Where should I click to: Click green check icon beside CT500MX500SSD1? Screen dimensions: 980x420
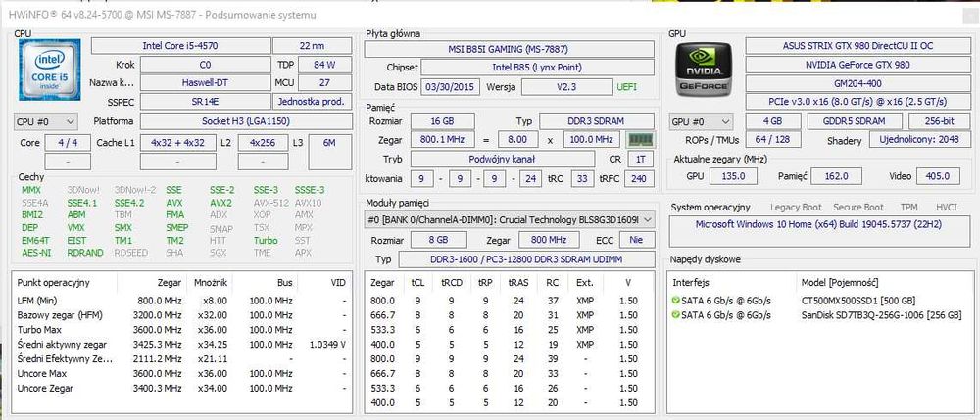pyautogui.click(x=675, y=301)
